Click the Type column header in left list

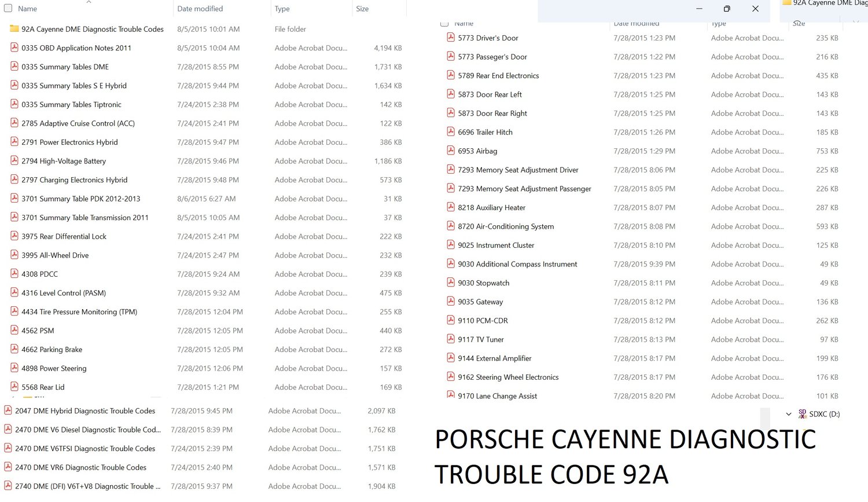coord(282,9)
